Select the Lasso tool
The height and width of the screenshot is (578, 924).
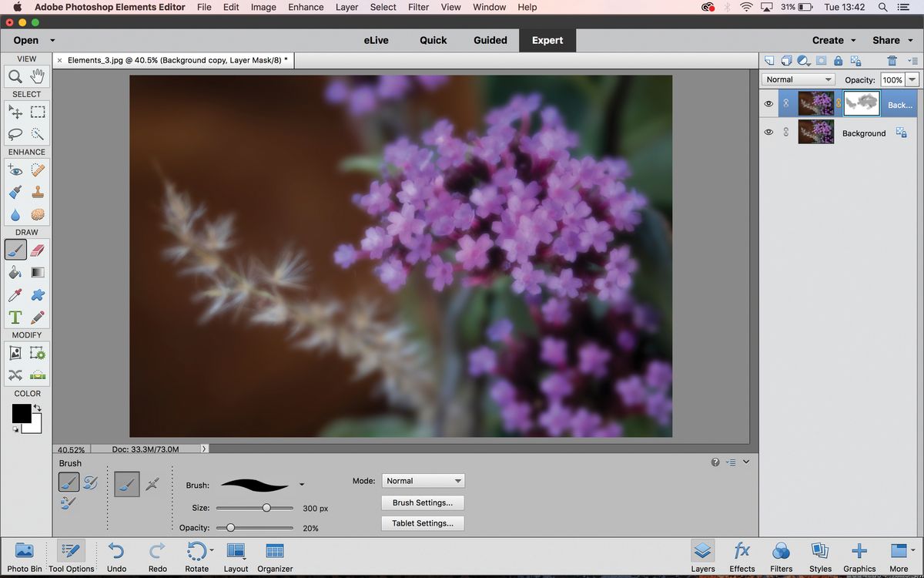(x=15, y=134)
